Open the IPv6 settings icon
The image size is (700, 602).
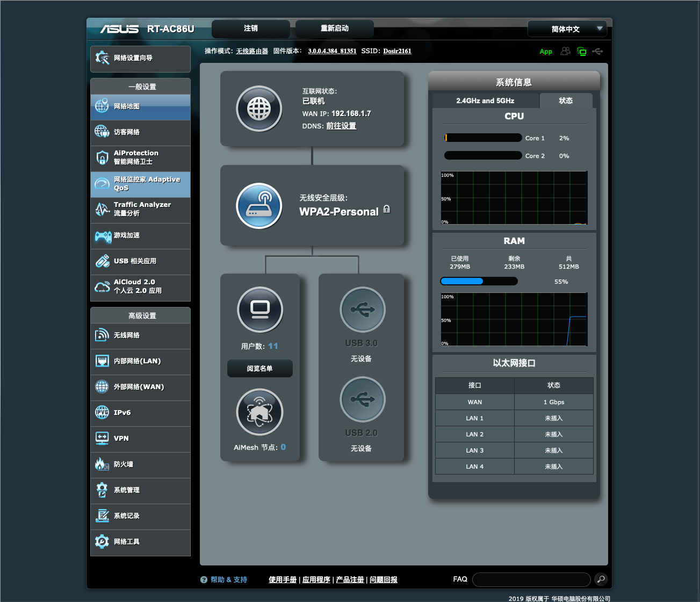coord(102,412)
